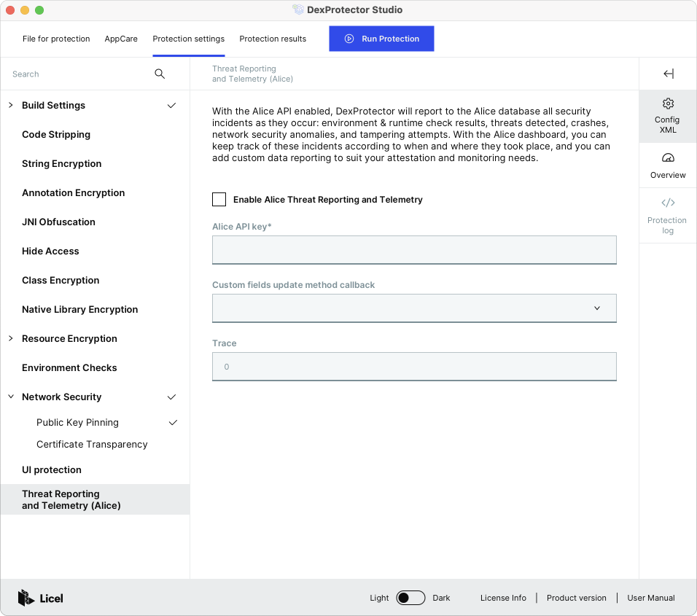Click the Light theme label
This screenshot has height=616, width=697.
pos(379,598)
